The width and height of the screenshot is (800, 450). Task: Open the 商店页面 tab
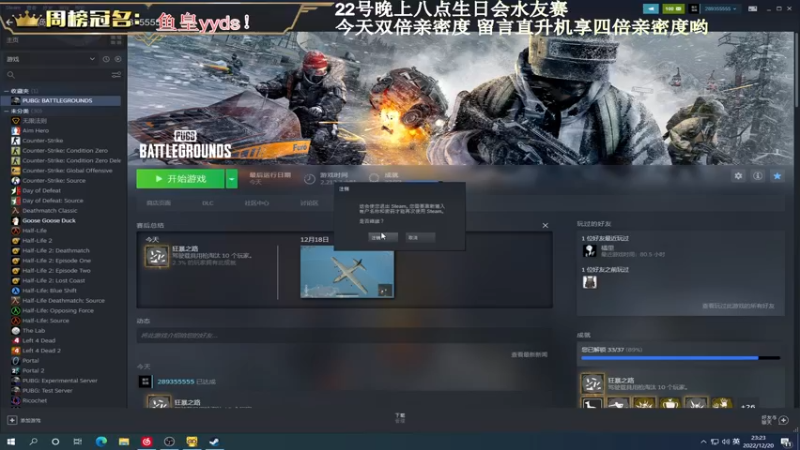click(159, 203)
